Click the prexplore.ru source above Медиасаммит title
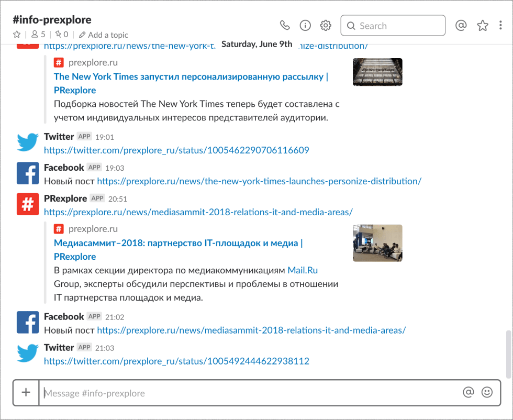 tap(93, 229)
